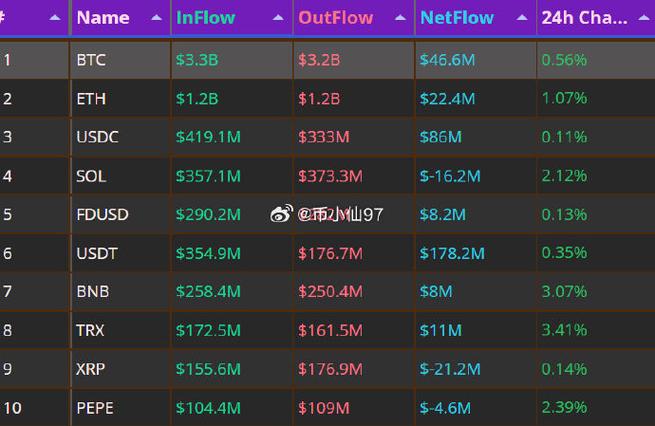Open the ETH coin entry
Viewport: 655px width, 426px height.
pyautogui.click(x=91, y=99)
